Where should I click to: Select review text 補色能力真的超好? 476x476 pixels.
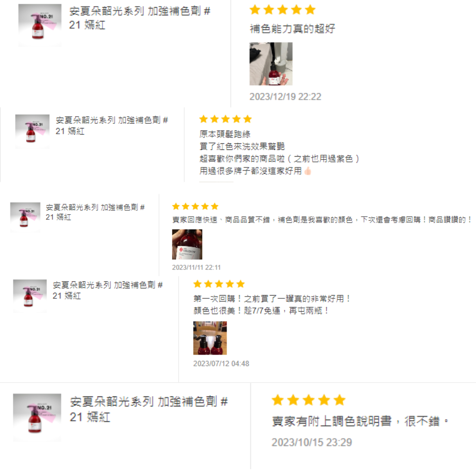point(292,29)
